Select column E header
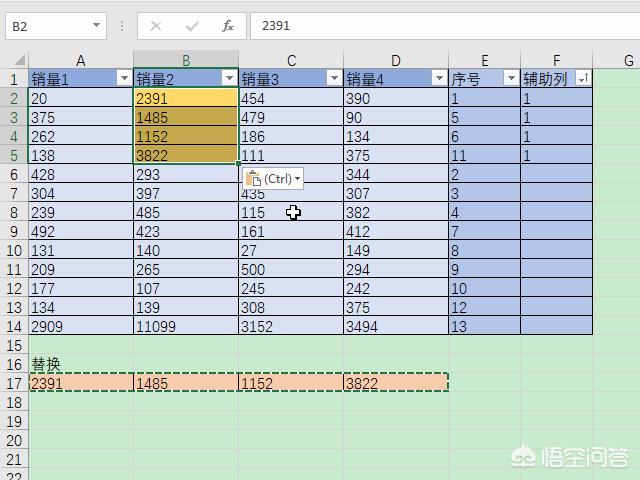Screen dimensions: 640x480 coord(484,60)
